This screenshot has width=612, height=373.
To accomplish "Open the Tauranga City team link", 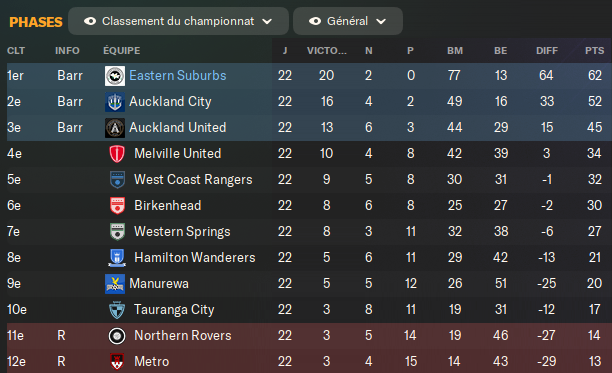I will [x=174, y=310].
